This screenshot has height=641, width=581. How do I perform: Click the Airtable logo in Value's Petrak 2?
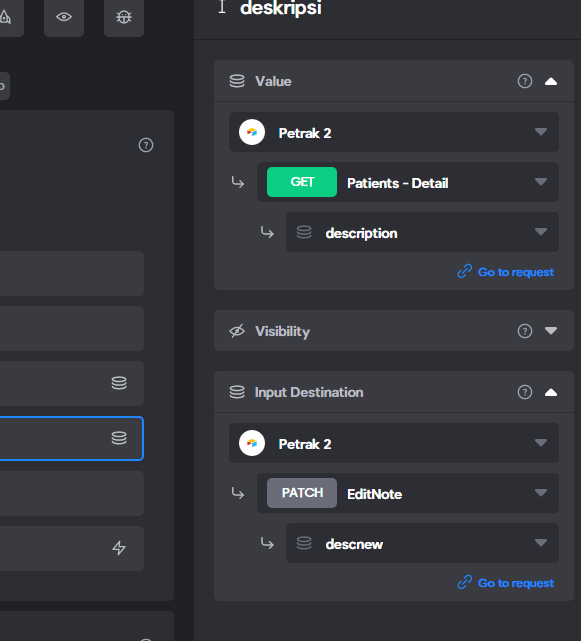(x=252, y=132)
